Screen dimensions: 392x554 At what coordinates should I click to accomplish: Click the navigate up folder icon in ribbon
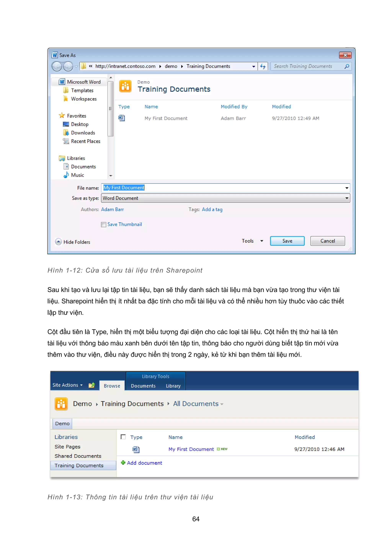(x=91, y=385)
